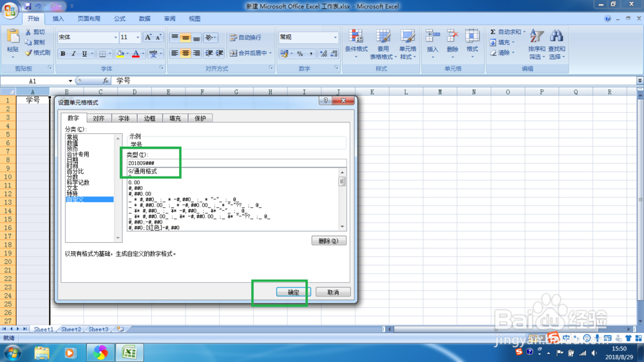Click the Type (类型) input field
Image resolution: width=644 pixels, height=362 pixels.
tap(236, 163)
